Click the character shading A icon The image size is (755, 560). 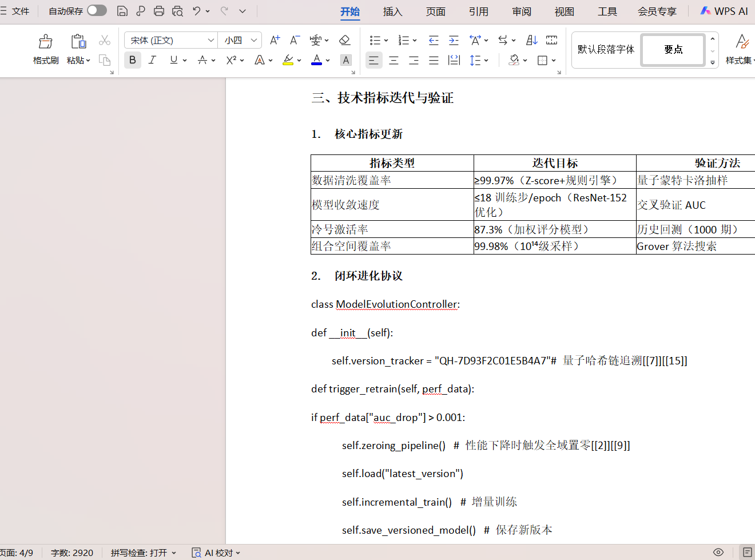346,59
